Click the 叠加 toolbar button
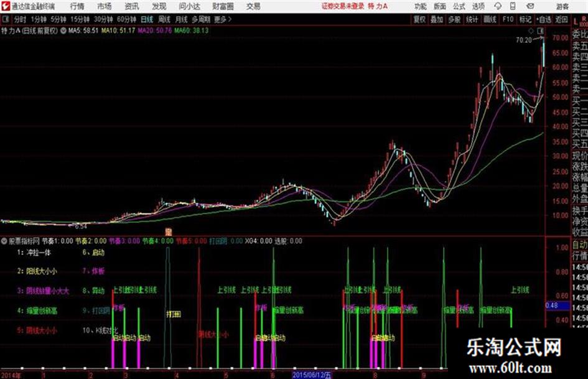 click(437, 19)
